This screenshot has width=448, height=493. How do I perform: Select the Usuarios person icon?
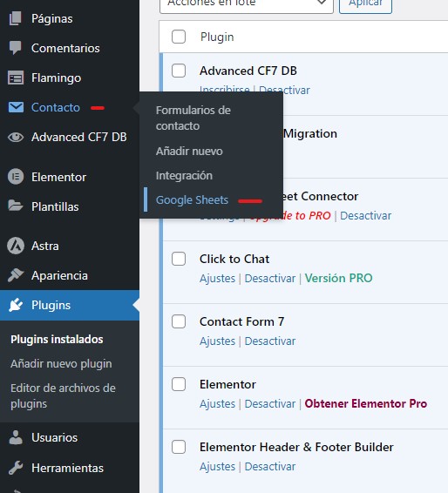point(16,437)
